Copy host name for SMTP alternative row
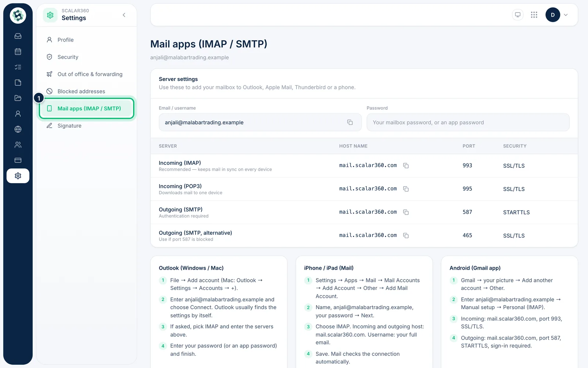This screenshot has height=368, width=588. (406, 236)
